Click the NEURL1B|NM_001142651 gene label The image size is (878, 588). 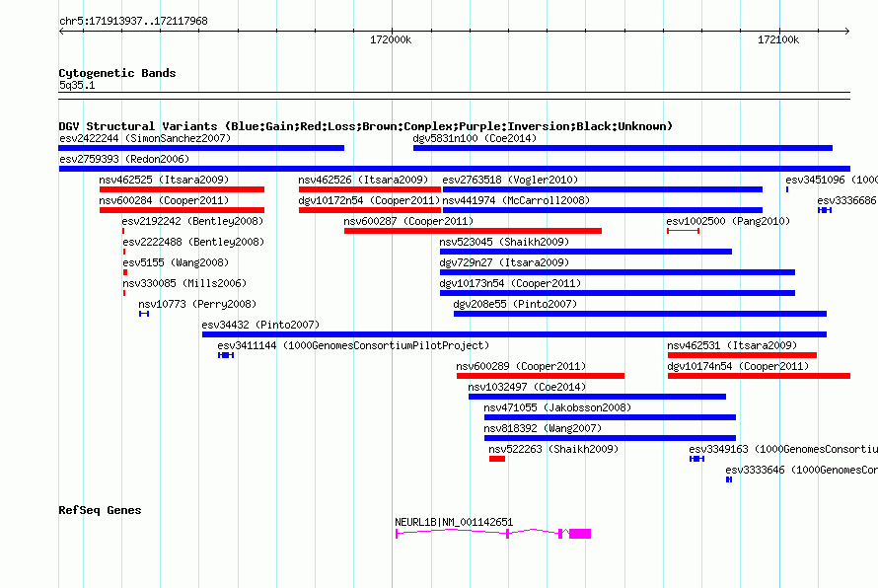[x=454, y=522]
